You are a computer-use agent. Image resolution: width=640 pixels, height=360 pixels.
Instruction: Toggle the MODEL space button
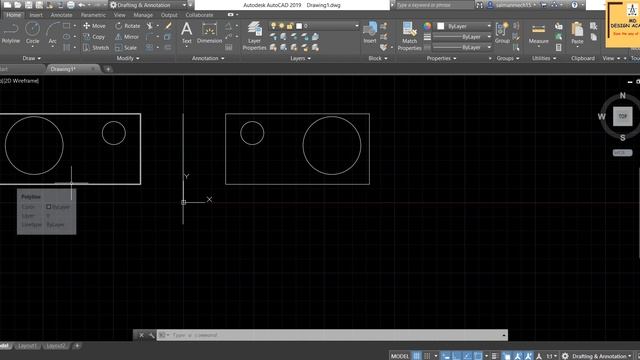400,356
